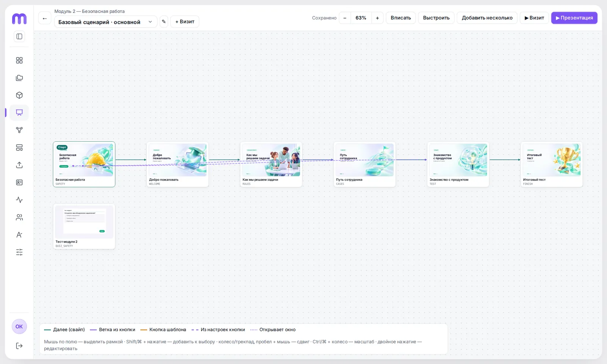This screenshot has width=607, height=364.
Task: Select the Знакомство с продуктом card
Action: point(458,164)
